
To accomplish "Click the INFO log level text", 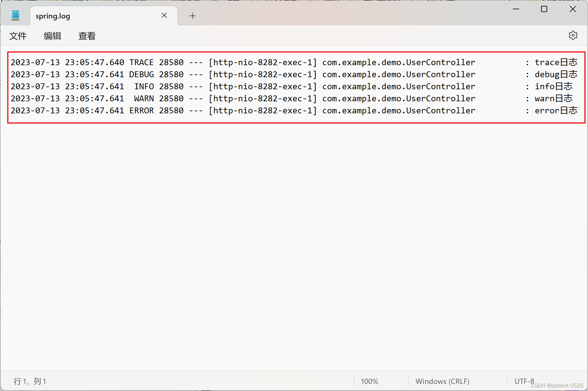I will point(144,86).
